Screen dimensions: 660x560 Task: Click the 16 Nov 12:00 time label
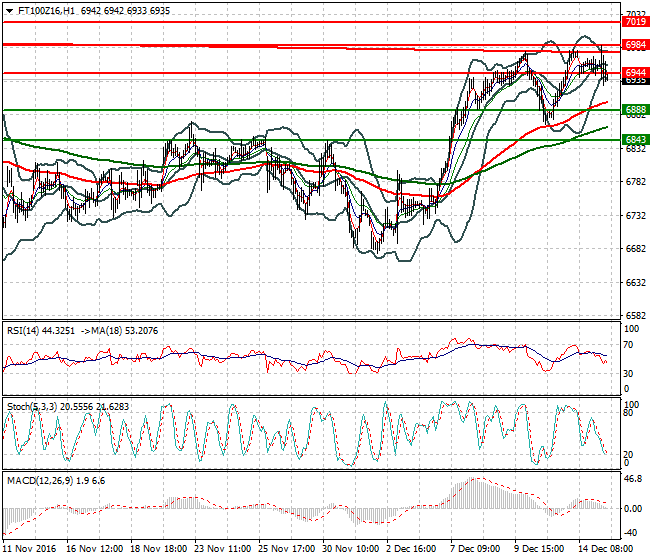click(x=94, y=549)
